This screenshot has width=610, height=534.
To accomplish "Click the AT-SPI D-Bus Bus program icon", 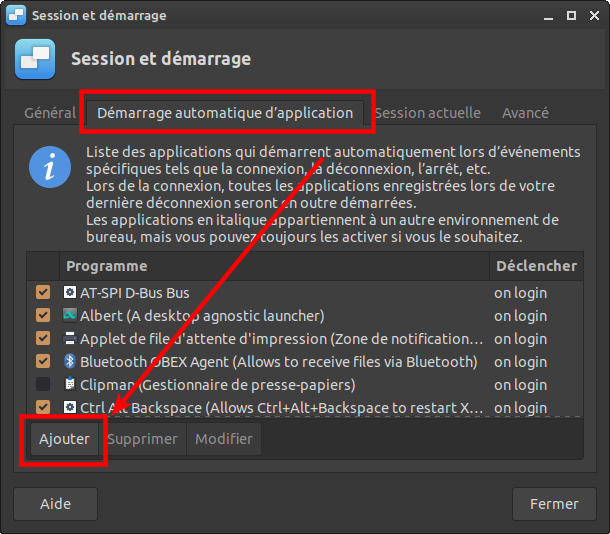I will (x=70, y=293).
